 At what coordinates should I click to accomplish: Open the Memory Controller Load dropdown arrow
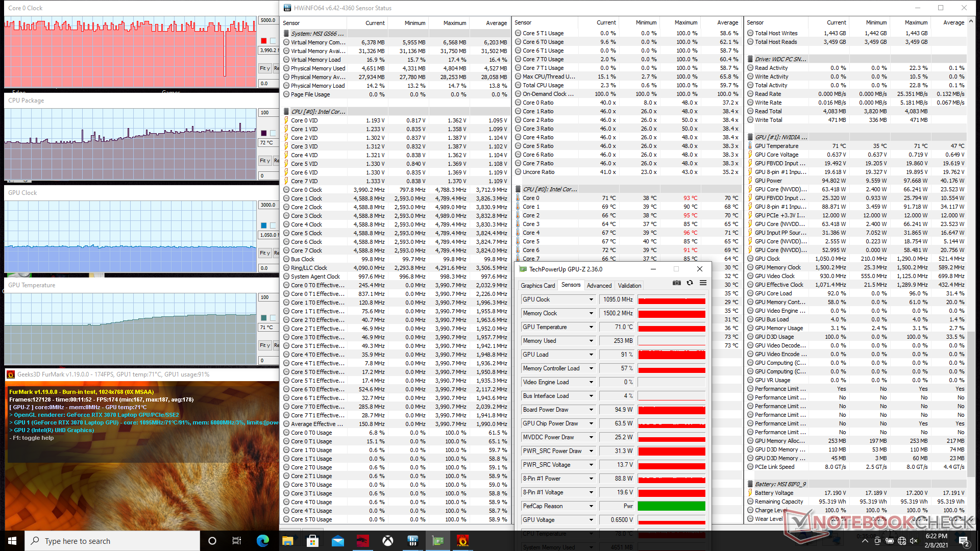(591, 368)
